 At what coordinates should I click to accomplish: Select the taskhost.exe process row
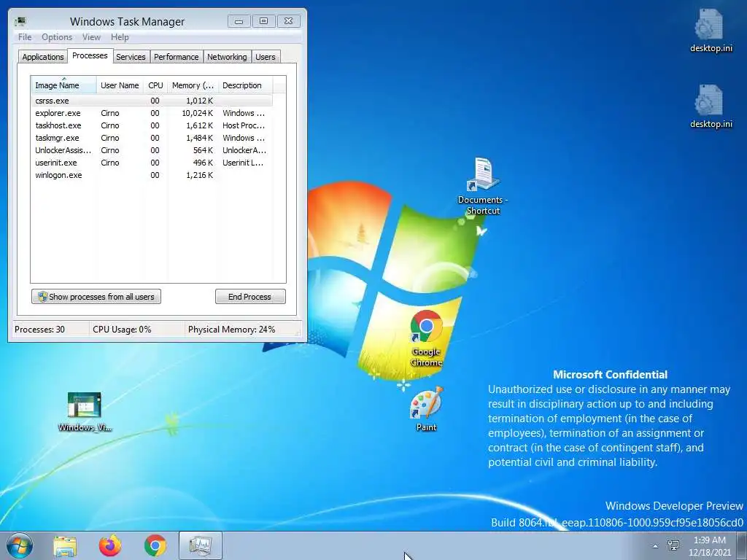[x=152, y=125]
